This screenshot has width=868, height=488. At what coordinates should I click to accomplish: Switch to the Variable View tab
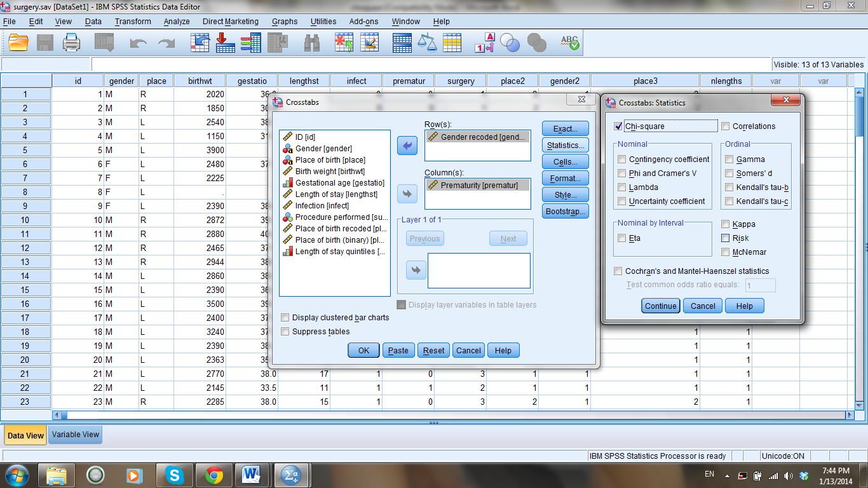coord(75,435)
